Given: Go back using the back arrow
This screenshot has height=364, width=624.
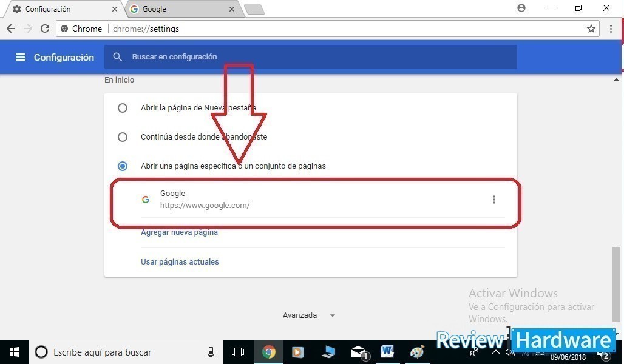Looking at the screenshot, I should click(11, 29).
